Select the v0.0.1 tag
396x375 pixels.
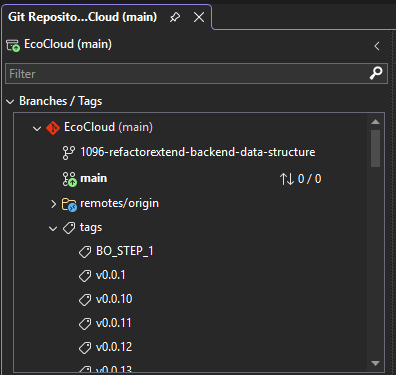(x=111, y=275)
